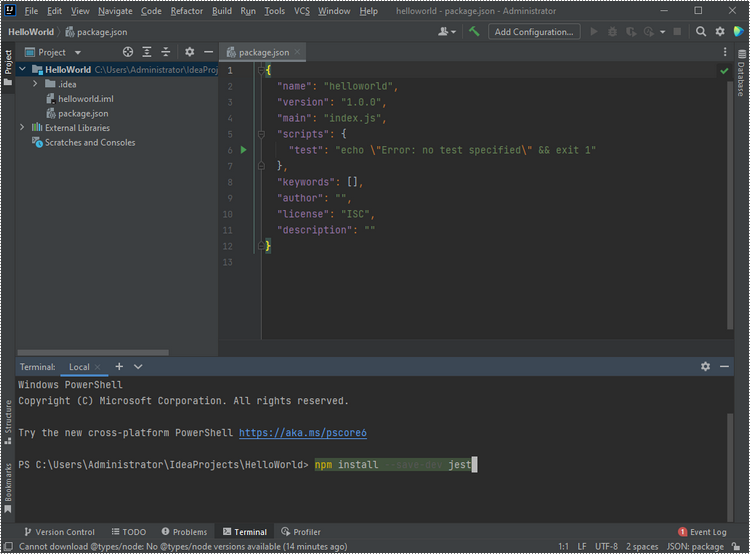This screenshot has width=750, height=554.
Task: Hide the Project panel with minus icon
Action: point(209,52)
